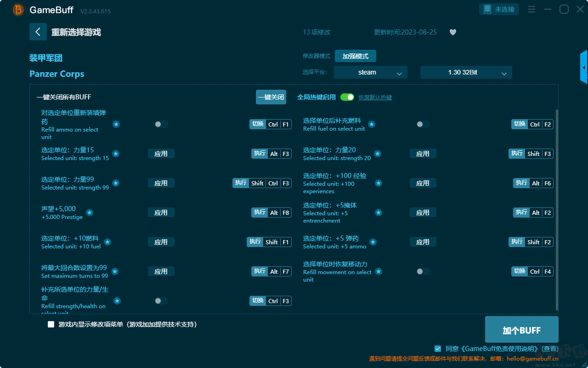This screenshot has width=588, height=368.
Task: Star the Refill fuel on select unit option
Action: pyautogui.click(x=372, y=124)
